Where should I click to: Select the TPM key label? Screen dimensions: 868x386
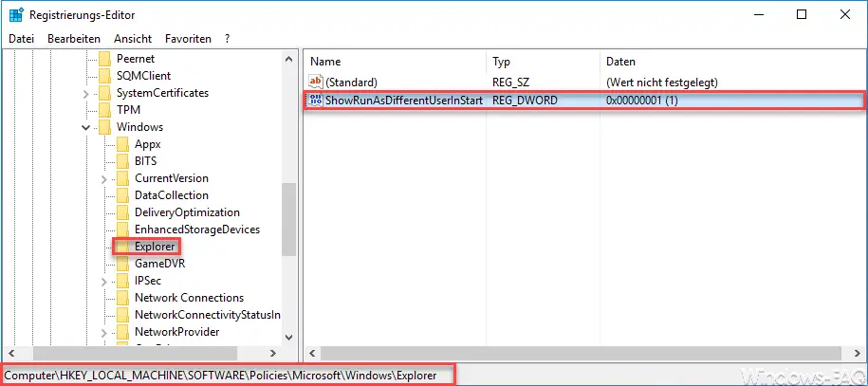click(x=128, y=110)
